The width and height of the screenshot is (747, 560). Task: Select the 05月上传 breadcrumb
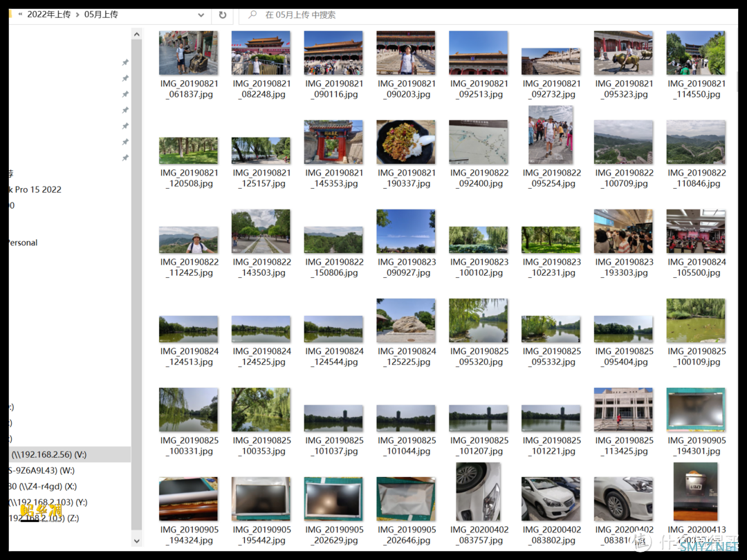[x=101, y=15]
